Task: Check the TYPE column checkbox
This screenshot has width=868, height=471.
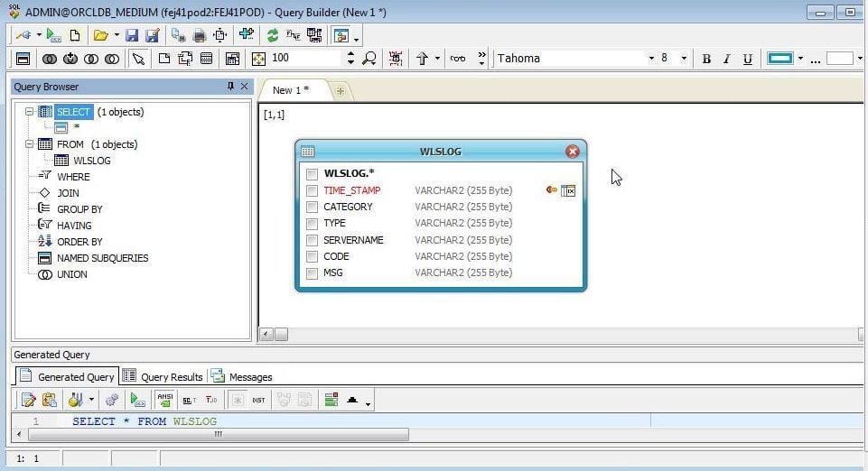Action: click(x=312, y=224)
